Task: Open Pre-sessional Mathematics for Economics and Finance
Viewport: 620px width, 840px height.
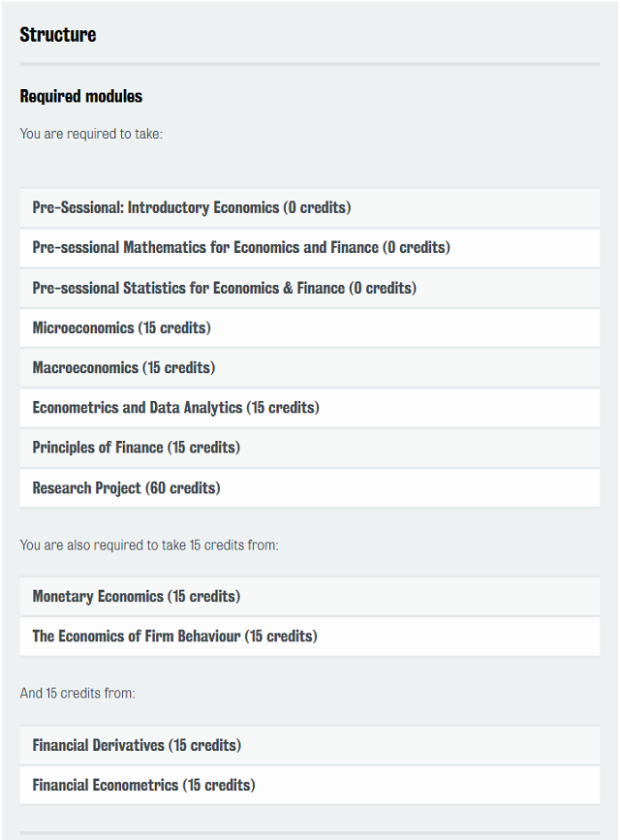Action: [310, 247]
